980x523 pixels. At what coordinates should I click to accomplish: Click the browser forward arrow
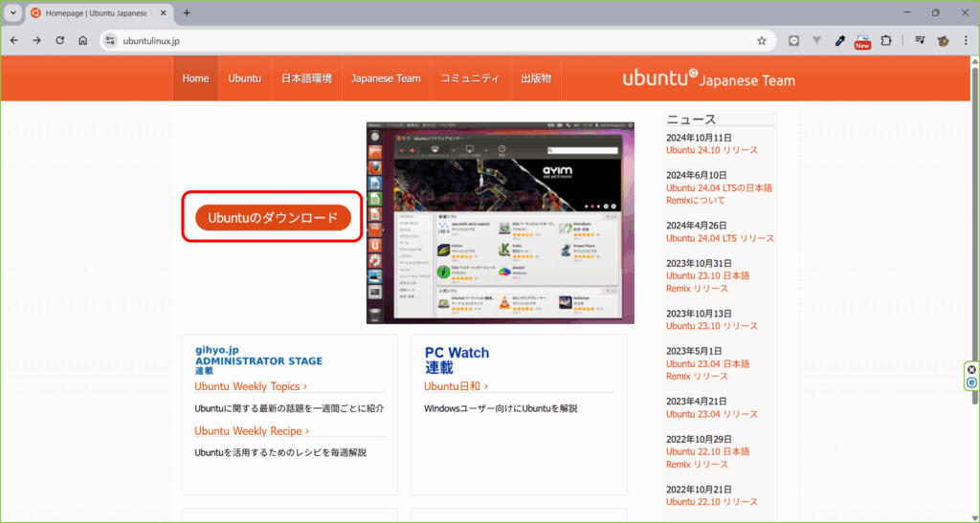click(37, 40)
